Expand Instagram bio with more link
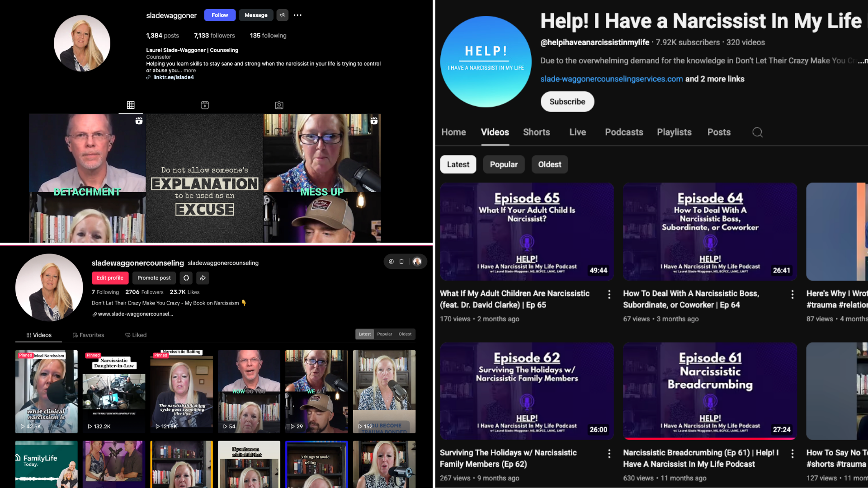Screen dimensions: 868x488 click(189, 70)
